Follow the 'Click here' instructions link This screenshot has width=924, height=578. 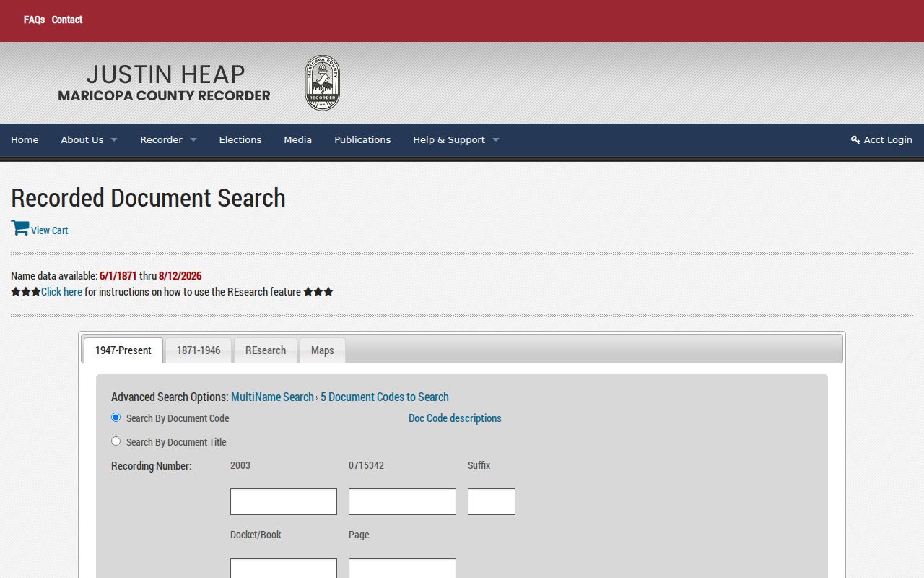tap(61, 292)
